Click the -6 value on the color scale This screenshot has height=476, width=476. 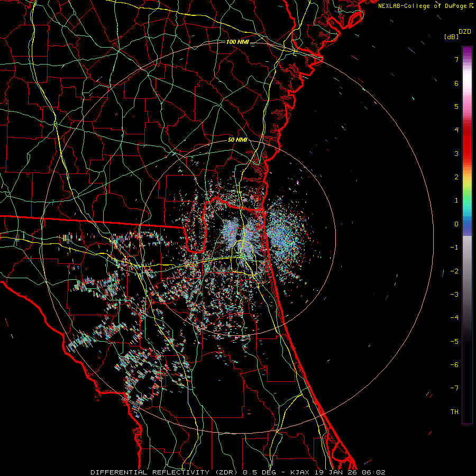coord(454,365)
